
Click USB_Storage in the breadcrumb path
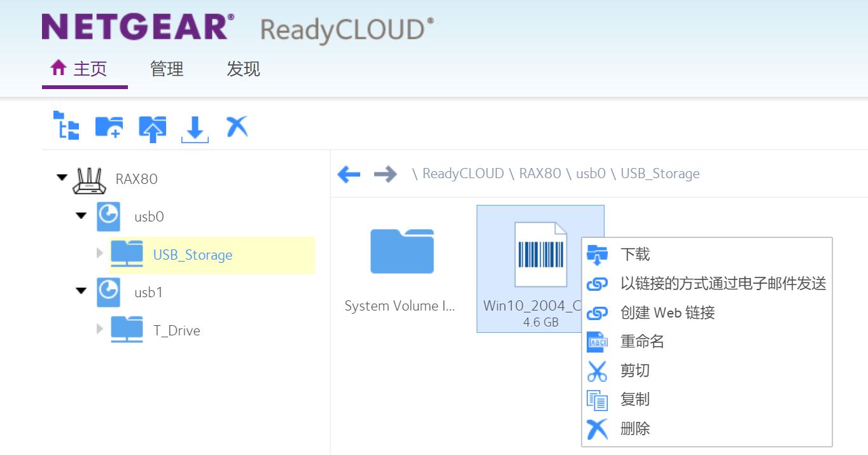tap(660, 174)
